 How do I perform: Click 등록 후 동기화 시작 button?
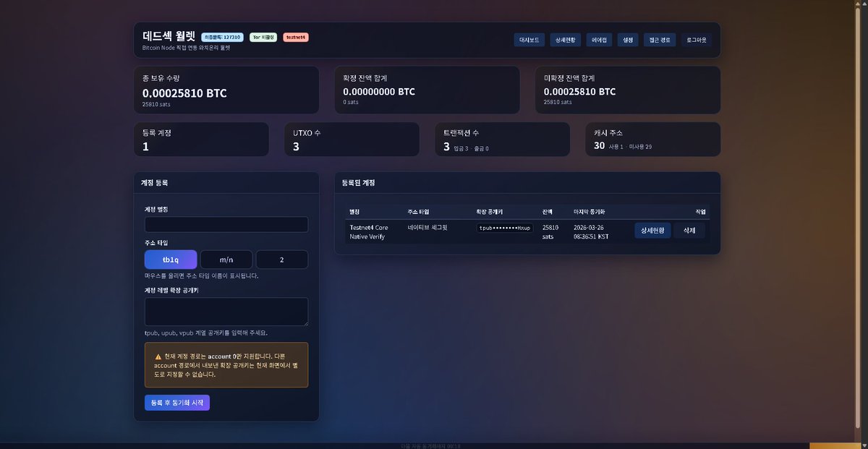[177, 402]
